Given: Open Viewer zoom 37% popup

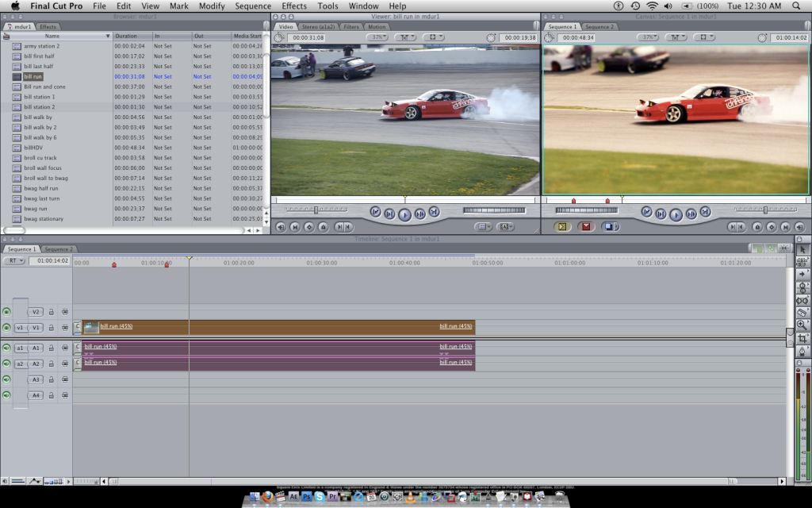Looking at the screenshot, I should pyautogui.click(x=377, y=37).
